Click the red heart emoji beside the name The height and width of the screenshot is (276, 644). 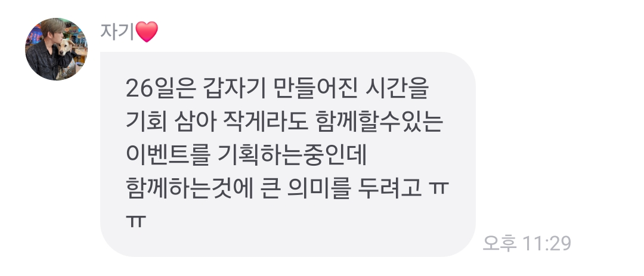click(147, 32)
